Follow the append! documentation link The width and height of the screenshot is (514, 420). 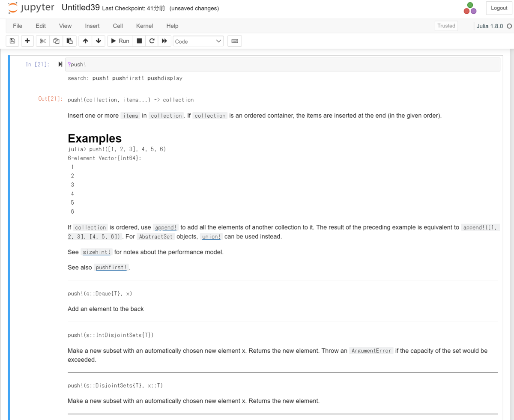click(x=166, y=227)
